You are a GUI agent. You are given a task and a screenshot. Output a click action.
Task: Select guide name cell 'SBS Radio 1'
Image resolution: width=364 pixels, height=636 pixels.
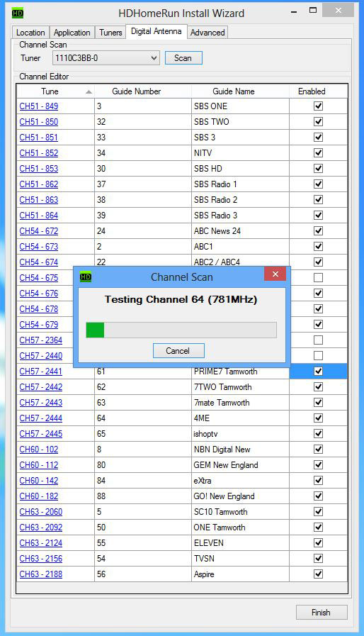click(240, 184)
